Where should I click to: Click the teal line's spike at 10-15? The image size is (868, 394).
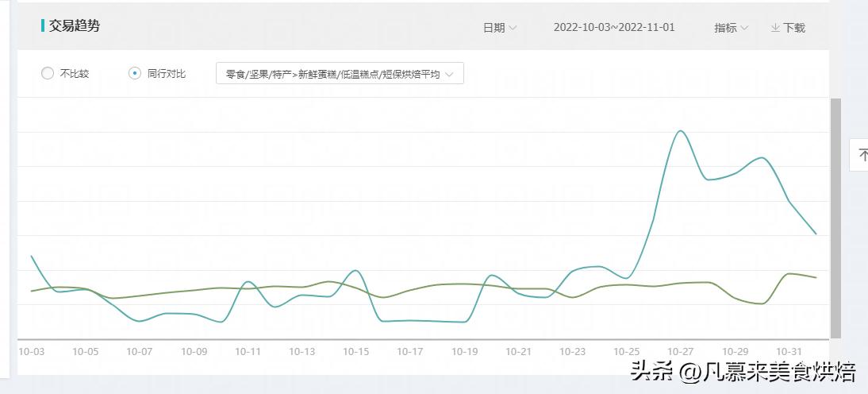[356, 271]
